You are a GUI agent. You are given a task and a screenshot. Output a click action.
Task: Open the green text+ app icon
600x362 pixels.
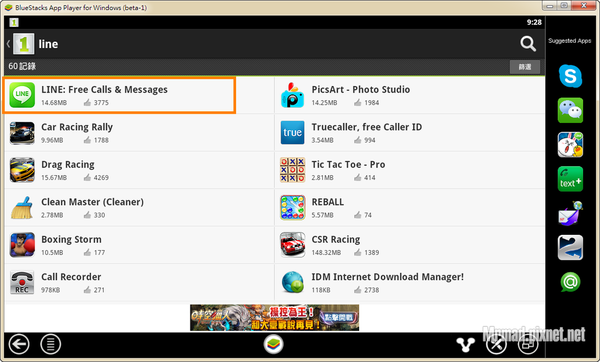tap(570, 179)
